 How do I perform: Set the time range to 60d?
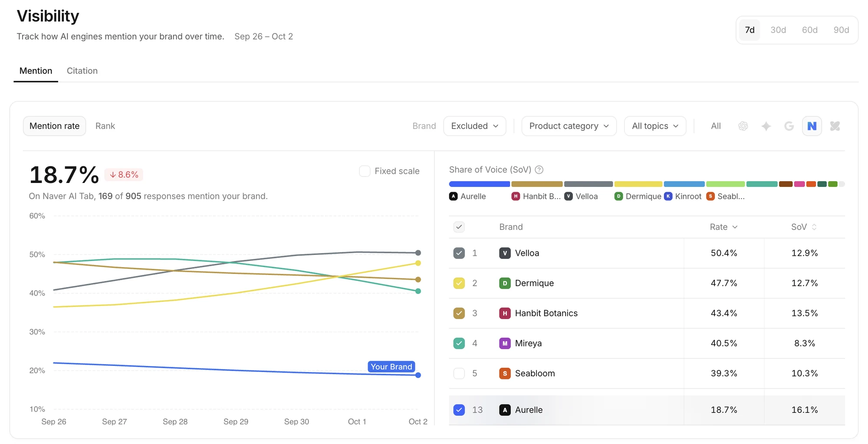809,30
